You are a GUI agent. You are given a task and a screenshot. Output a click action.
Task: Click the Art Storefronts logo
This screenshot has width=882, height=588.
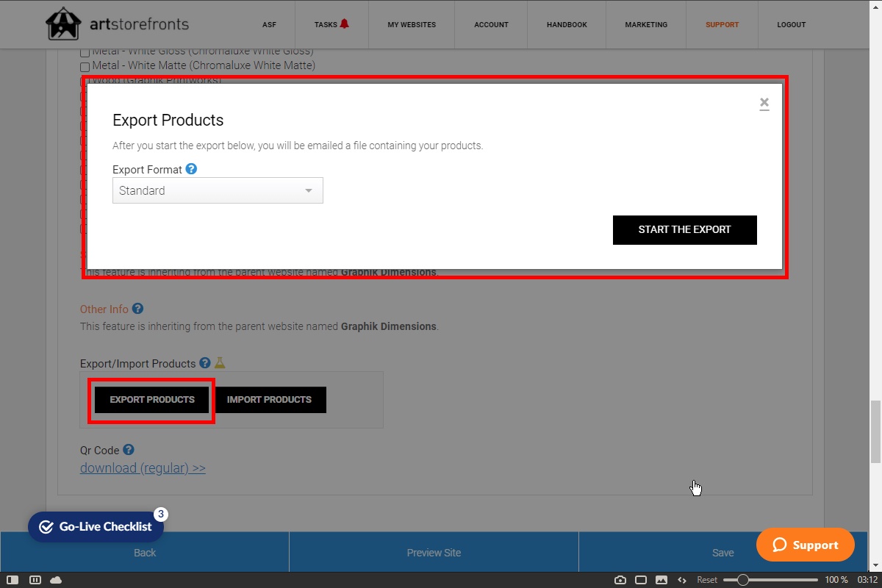(118, 24)
